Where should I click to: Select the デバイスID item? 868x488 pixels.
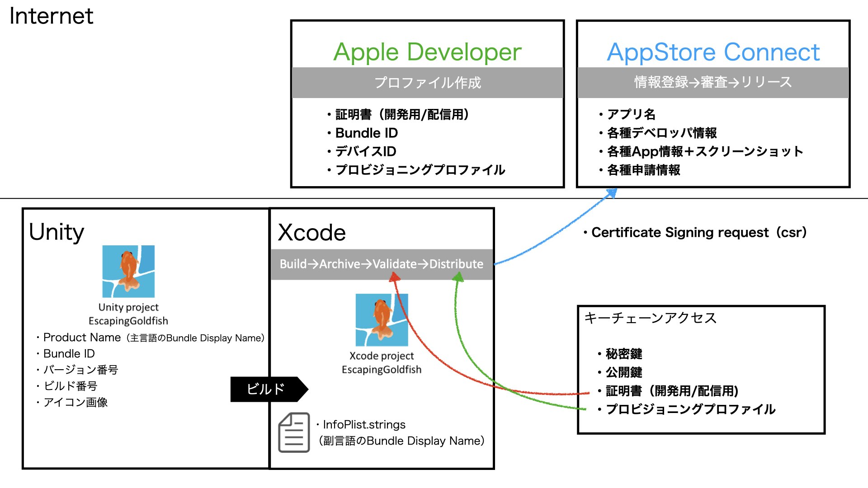coord(361,151)
